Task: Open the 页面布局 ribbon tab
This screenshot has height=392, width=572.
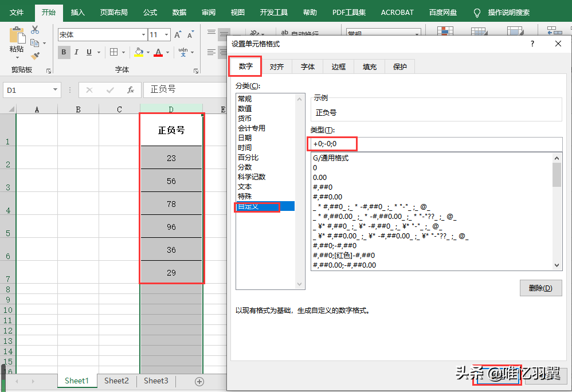Action: point(114,13)
